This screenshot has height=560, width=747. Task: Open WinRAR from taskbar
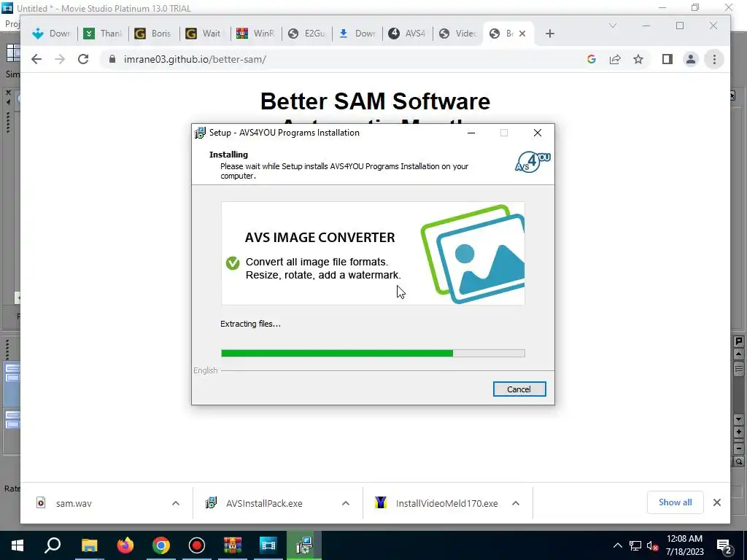click(x=233, y=545)
